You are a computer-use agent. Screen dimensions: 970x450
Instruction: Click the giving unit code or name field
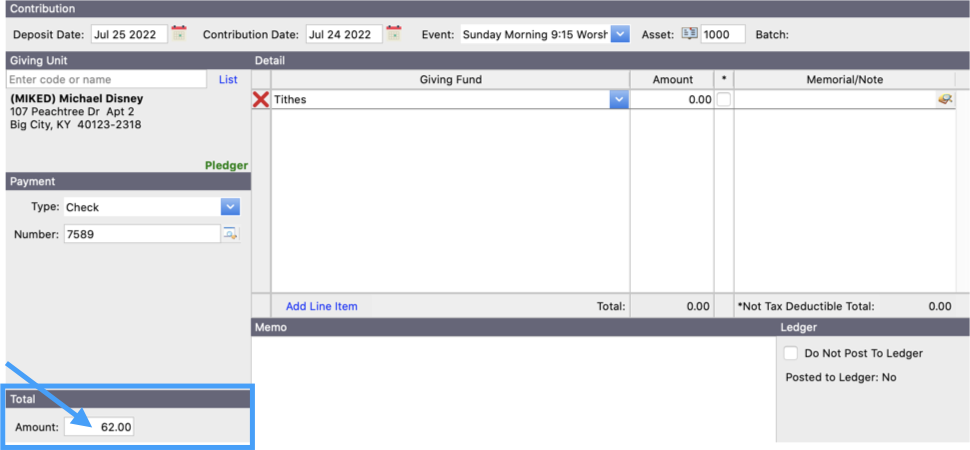(106, 79)
